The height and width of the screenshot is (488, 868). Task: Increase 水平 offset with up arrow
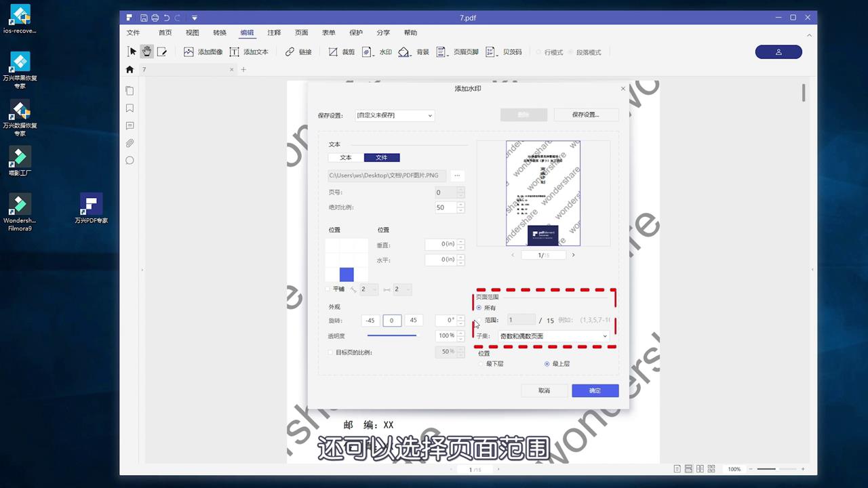click(x=461, y=258)
